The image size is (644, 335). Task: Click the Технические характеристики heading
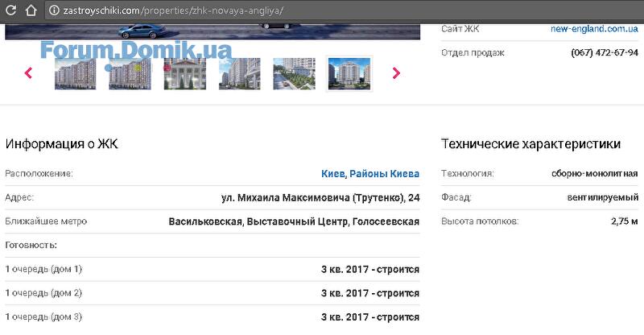530,144
